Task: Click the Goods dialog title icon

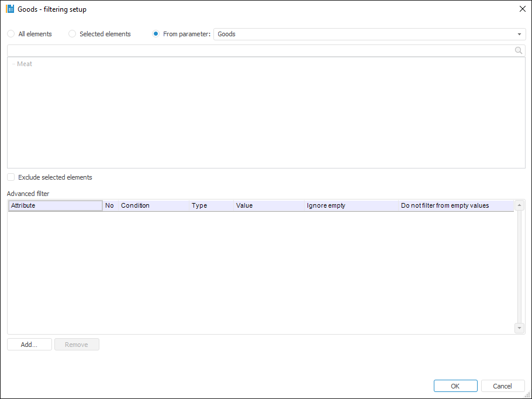Action: 10,9
